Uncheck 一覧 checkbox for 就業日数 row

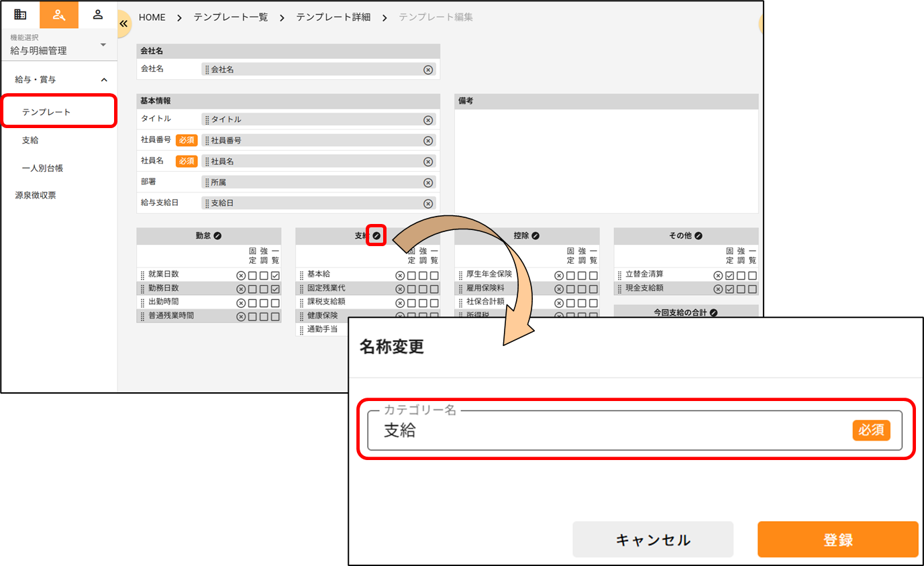pyautogui.click(x=275, y=275)
